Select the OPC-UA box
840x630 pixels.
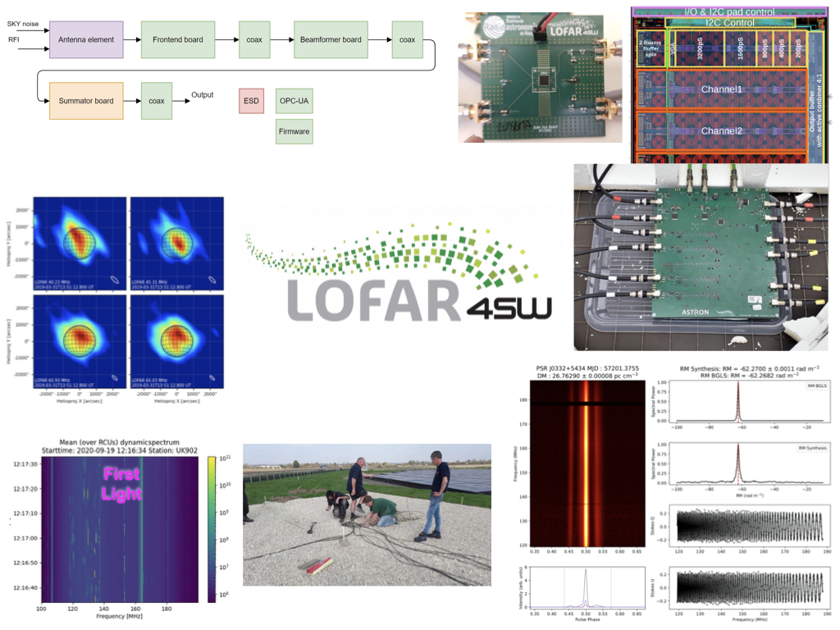[x=294, y=101]
